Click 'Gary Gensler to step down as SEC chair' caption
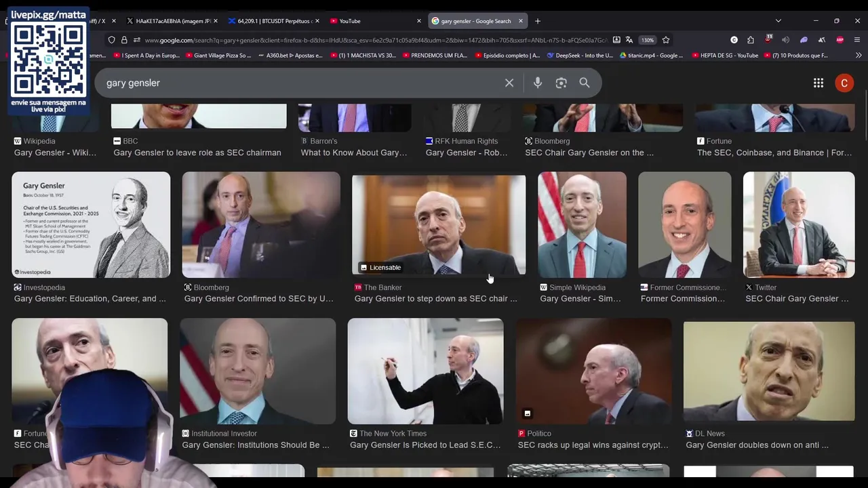 [x=435, y=299]
